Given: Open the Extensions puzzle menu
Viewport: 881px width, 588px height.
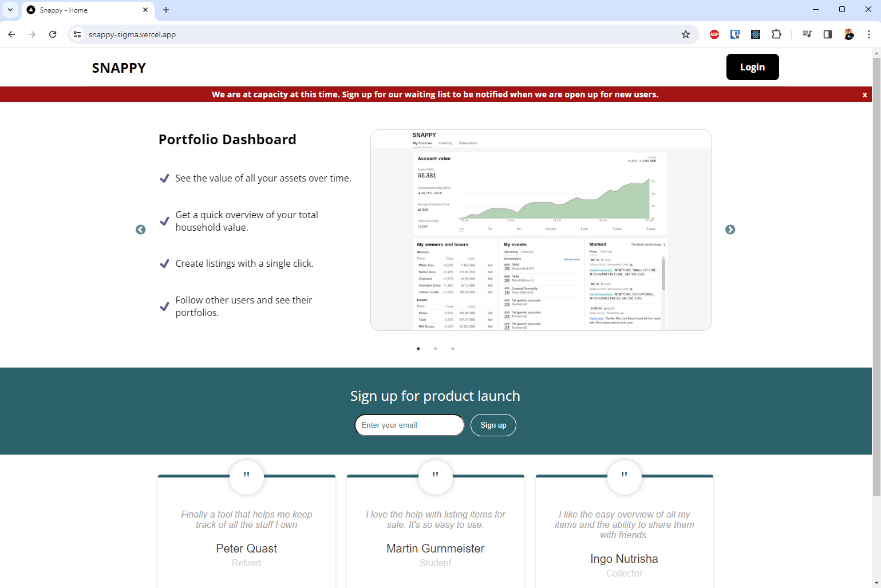Looking at the screenshot, I should click(x=776, y=34).
